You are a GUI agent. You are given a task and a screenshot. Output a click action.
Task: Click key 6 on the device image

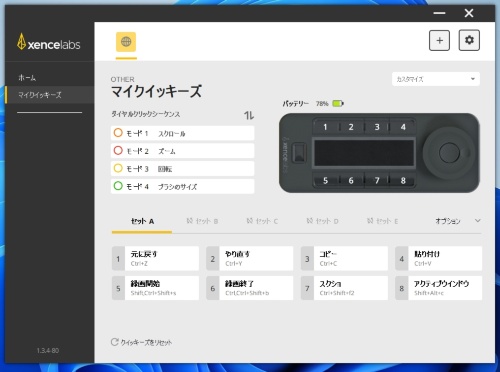pos(351,181)
